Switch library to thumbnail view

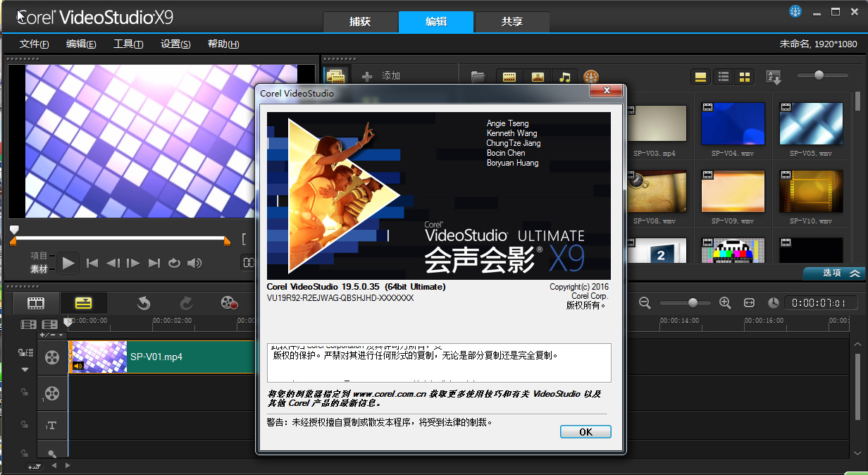744,77
